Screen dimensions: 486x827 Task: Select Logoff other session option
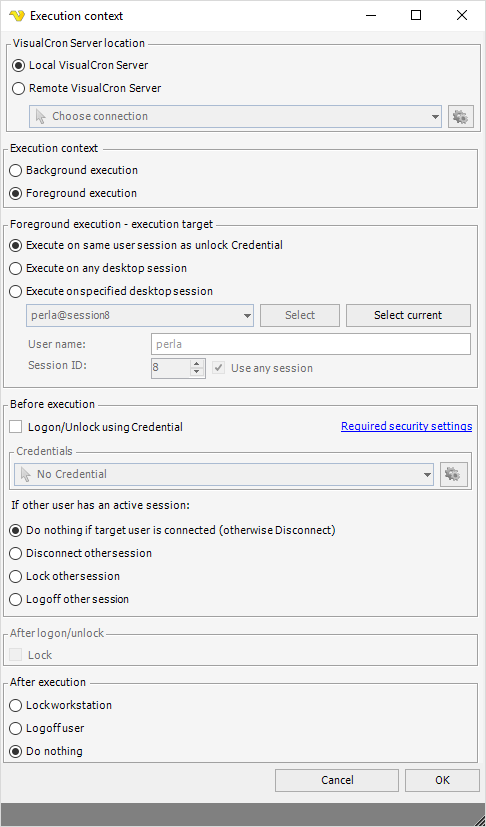pyautogui.click(x=69, y=599)
